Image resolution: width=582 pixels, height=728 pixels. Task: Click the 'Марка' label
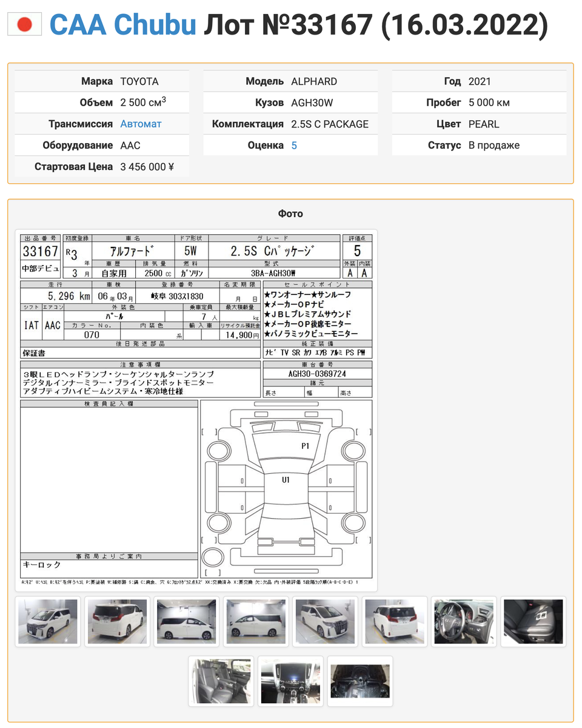pos(97,81)
